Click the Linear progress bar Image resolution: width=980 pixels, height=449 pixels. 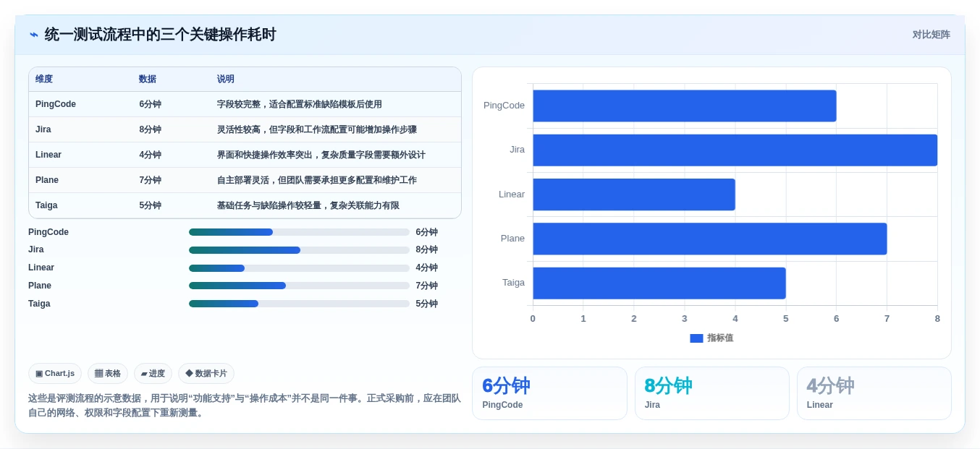coord(299,268)
